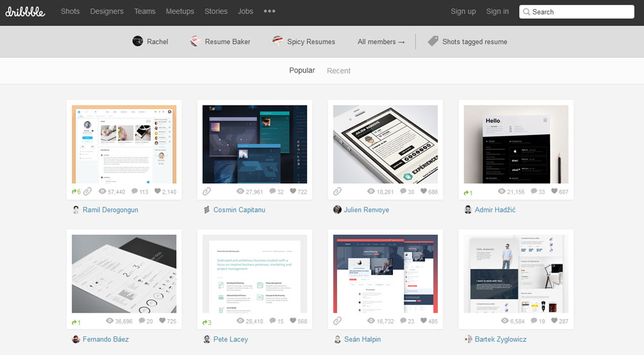Image resolution: width=644 pixels, height=355 pixels.
Task: Open Julien Renvoye's phone resume thumbnail
Action: 385,144
